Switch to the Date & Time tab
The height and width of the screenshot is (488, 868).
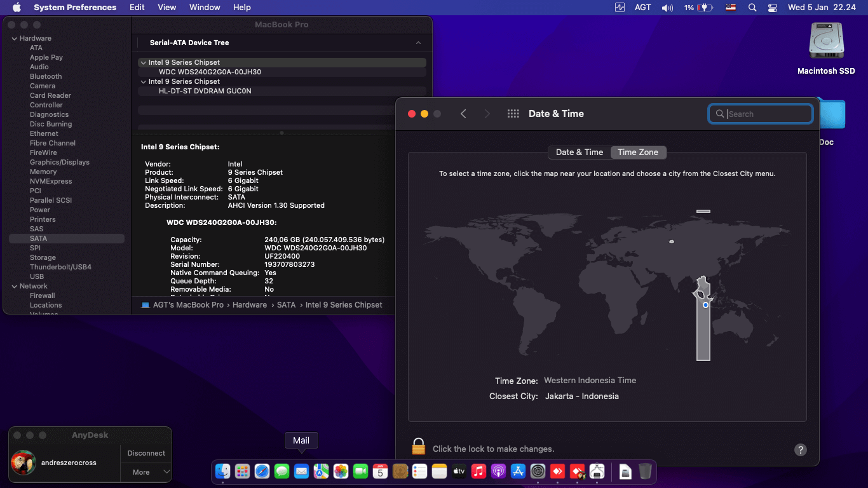pos(580,152)
